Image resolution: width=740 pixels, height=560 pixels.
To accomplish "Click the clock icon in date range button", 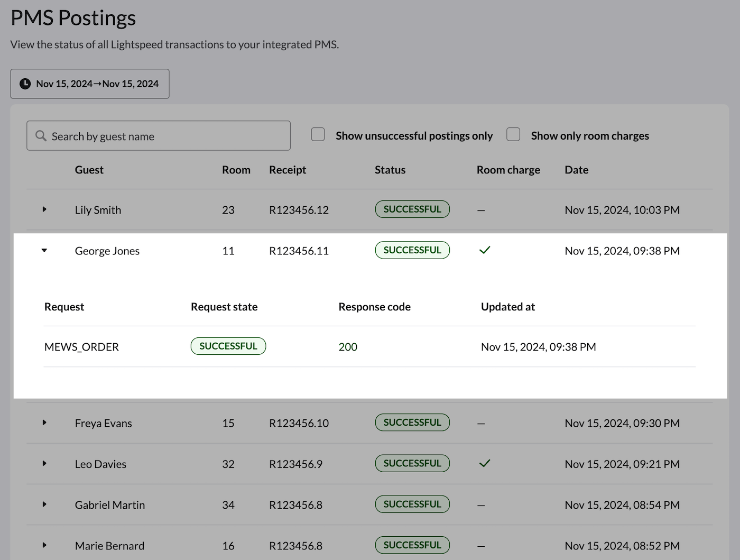I will point(25,84).
